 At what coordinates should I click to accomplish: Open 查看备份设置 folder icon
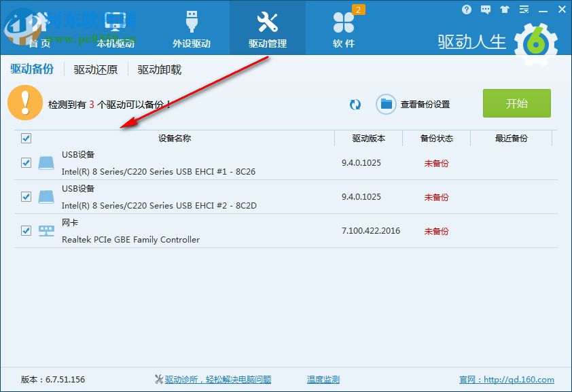coord(386,104)
